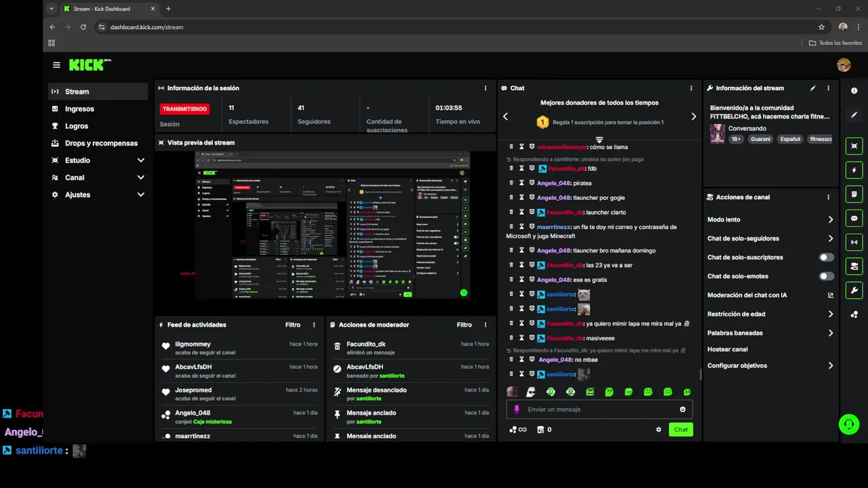
Task: Send the message with the green Chat button
Action: tap(681, 430)
